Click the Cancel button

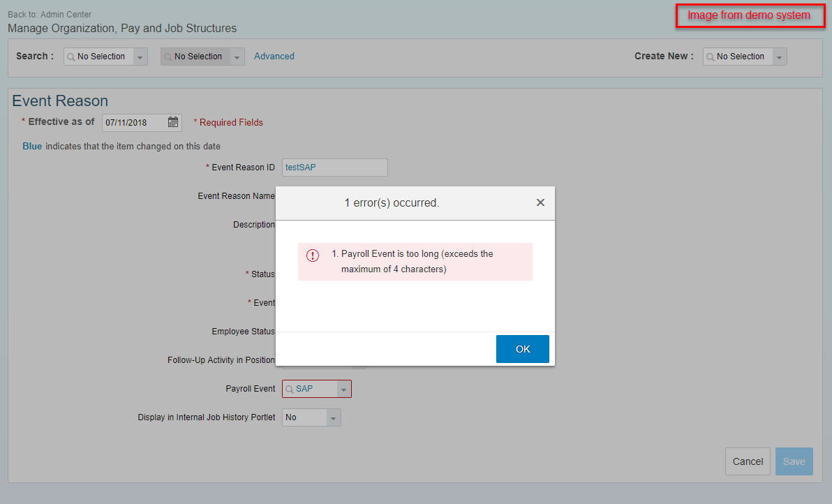748,461
